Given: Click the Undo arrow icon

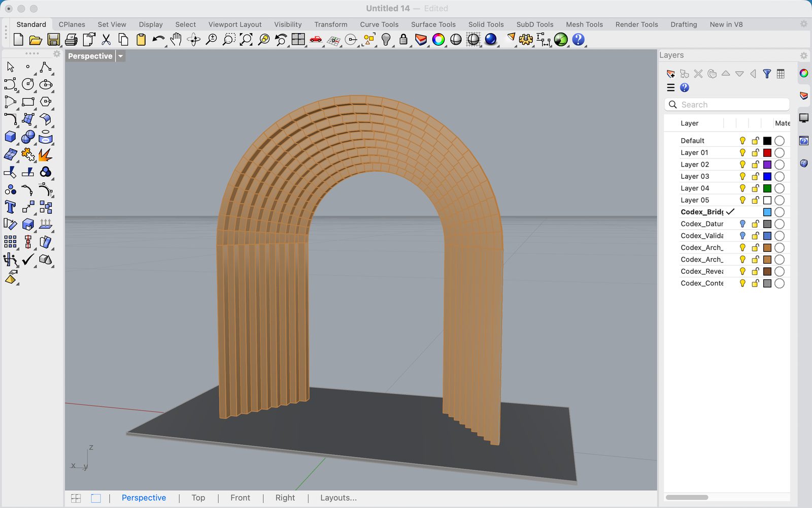Looking at the screenshot, I should click(158, 40).
